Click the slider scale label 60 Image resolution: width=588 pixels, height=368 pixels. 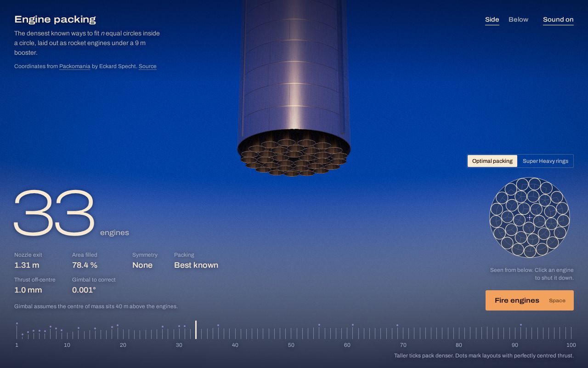pyautogui.click(x=347, y=345)
